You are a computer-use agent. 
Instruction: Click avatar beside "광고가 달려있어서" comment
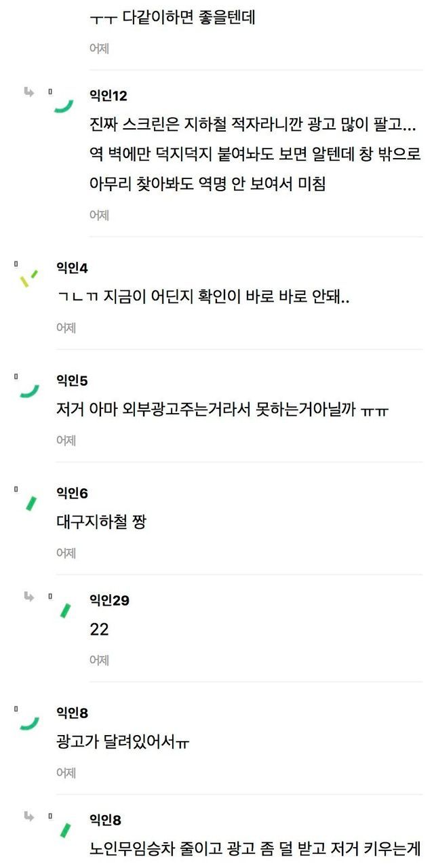[30, 723]
